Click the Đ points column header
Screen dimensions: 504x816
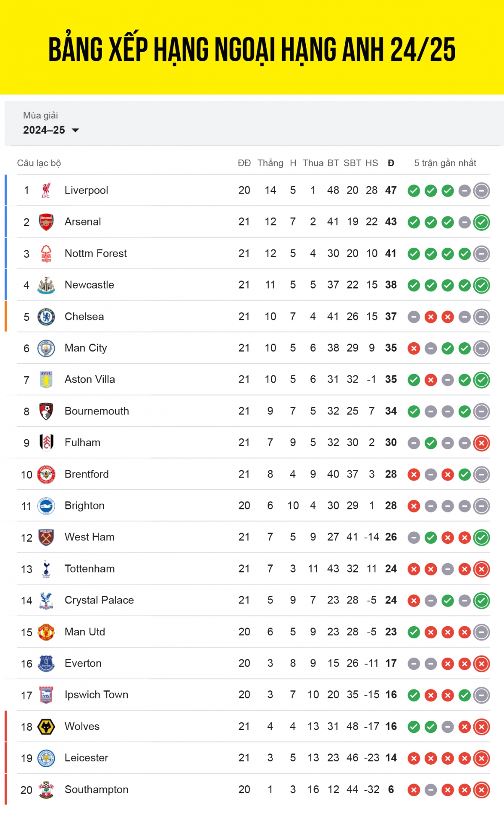(x=391, y=163)
